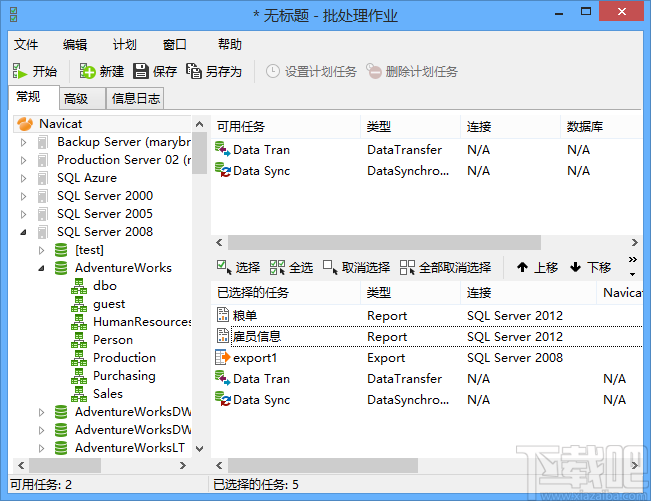Click the 数据库 column header
Screen dimensions: 651x501
pyautogui.click(x=601, y=127)
